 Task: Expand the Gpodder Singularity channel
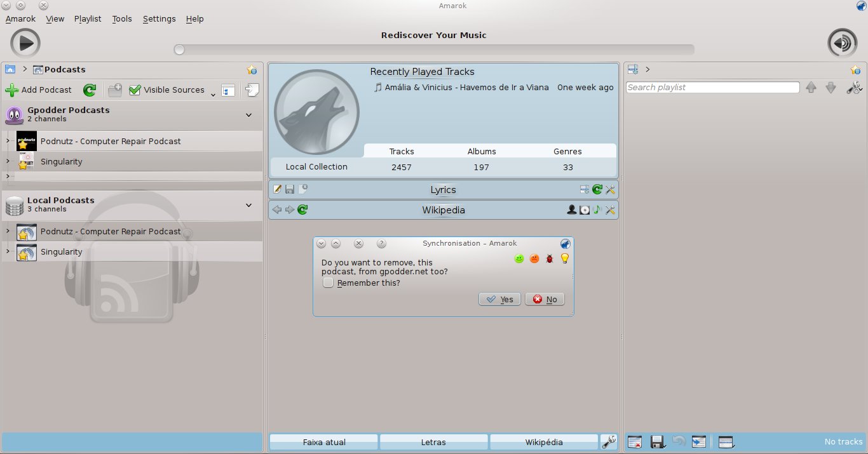tap(8, 161)
